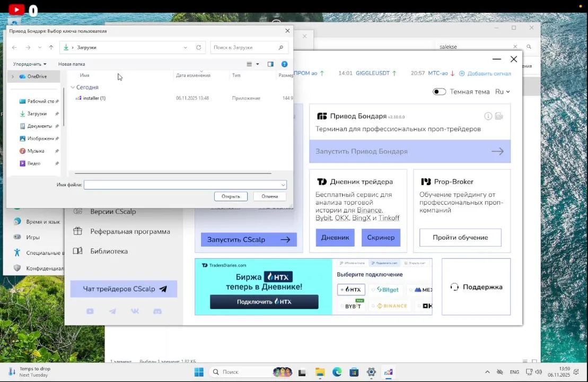Expand the address bar path dropdown
This screenshot has width=588, height=382.
(185, 48)
